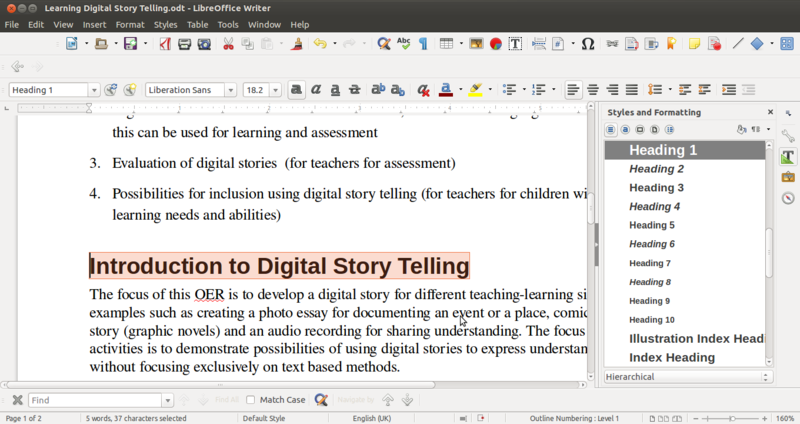The width and height of the screenshot is (800, 424).
Task: Open the Hierarchical style filter dropdown
Action: pyautogui.click(x=688, y=377)
